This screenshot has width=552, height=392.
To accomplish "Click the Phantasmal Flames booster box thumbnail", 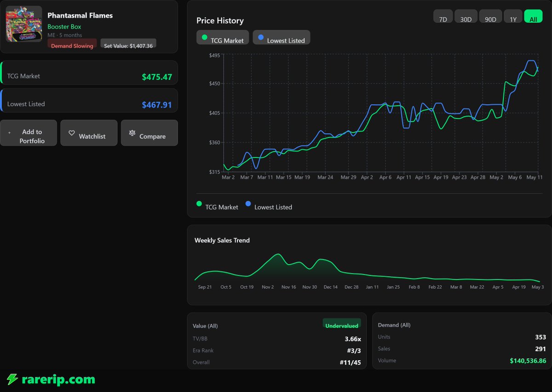I will (x=24, y=24).
